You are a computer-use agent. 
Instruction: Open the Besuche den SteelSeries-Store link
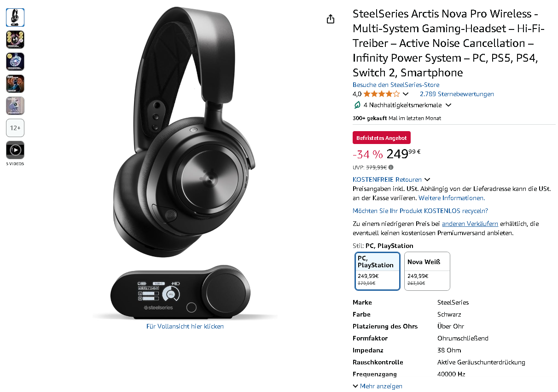tap(396, 85)
